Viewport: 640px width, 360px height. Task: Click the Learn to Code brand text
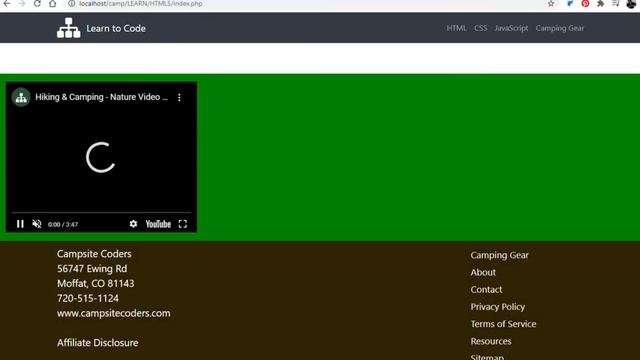pyautogui.click(x=116, y=28)
